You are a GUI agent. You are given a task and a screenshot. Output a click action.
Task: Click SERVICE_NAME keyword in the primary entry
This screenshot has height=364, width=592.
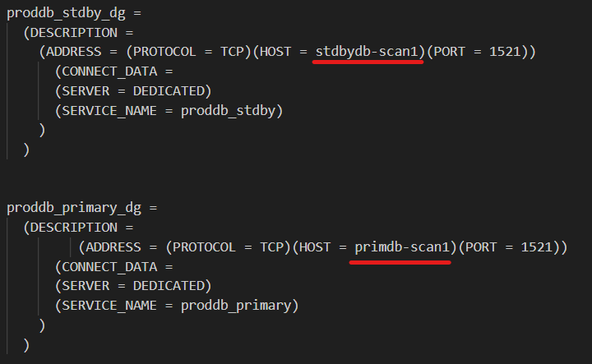click(x=108, y=306)
